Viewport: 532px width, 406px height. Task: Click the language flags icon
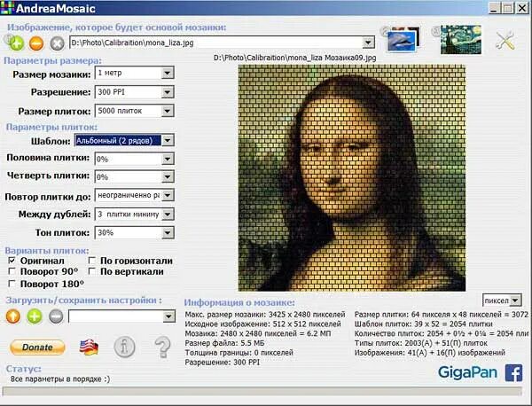[89, 347]
